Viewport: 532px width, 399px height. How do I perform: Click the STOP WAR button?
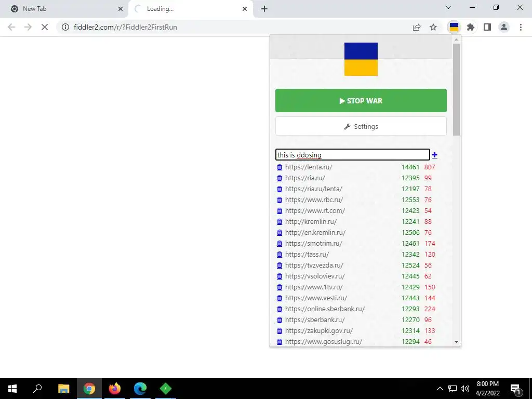pos(361,100)
